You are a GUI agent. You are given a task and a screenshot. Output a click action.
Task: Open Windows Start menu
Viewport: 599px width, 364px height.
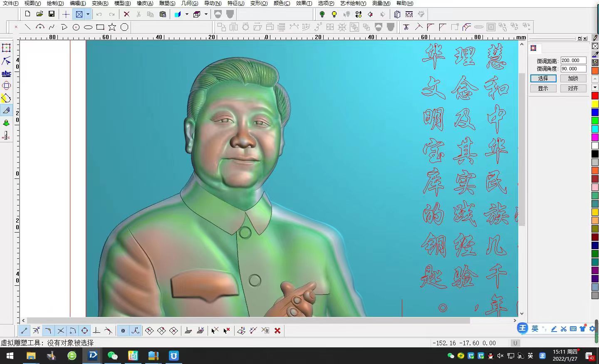click(10, 356)
